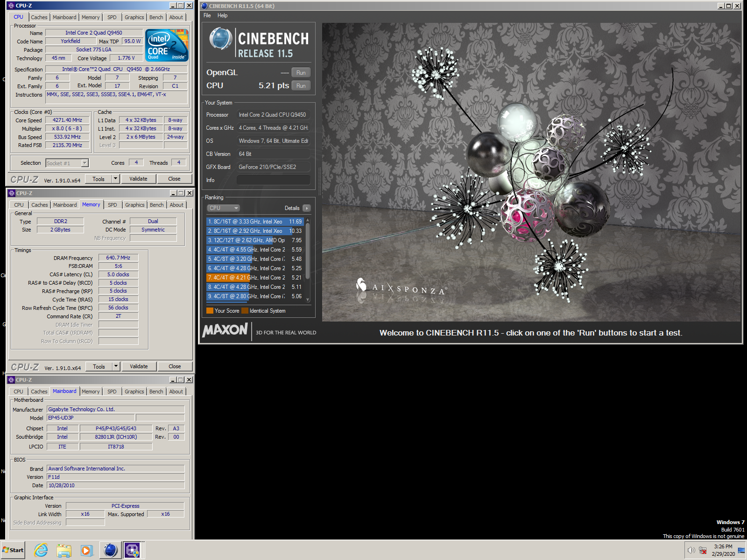Image resolution: width=747 pixels, height=560 pixels.
Task: Click the MAXON logo
Action: (x=225, y=330)
